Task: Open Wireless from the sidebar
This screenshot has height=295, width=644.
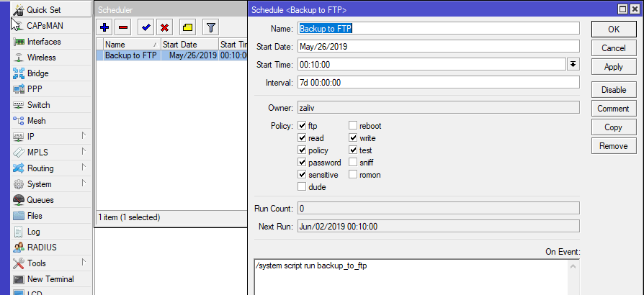Action: pyautogui.click(x=41, y=58)
